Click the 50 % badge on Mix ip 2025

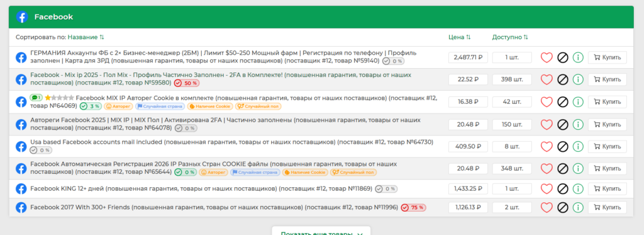(x=186, y=83)
